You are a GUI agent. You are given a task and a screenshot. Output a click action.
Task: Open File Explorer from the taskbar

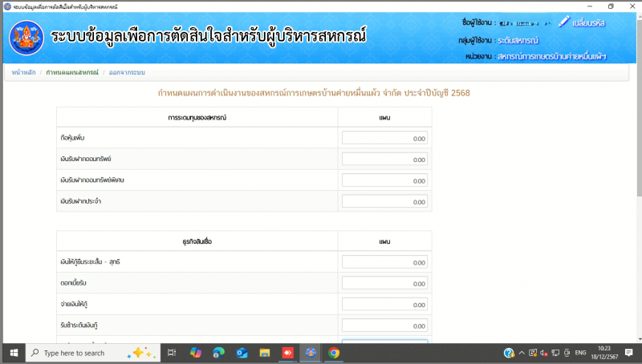[x=265, y=353]
